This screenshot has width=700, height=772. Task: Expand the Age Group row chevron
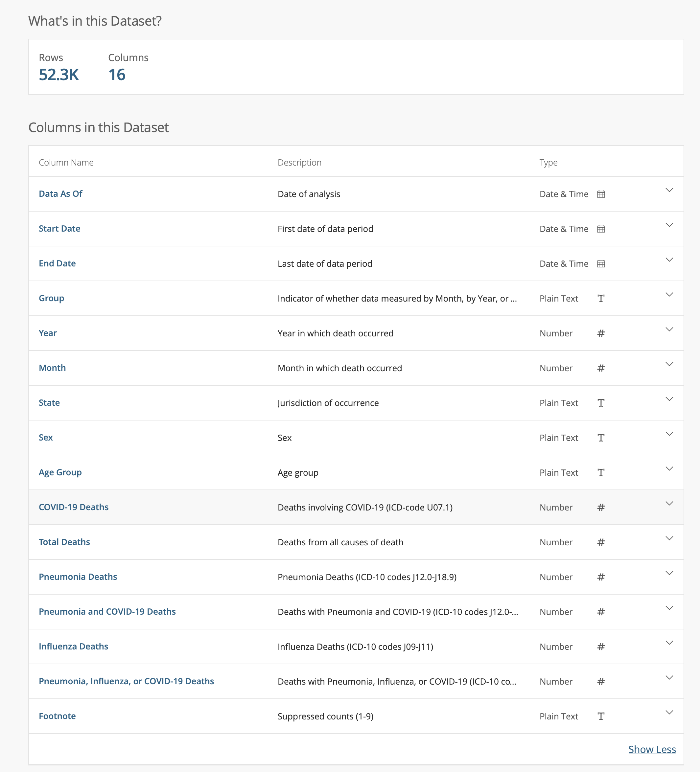[x=669, y=469]
